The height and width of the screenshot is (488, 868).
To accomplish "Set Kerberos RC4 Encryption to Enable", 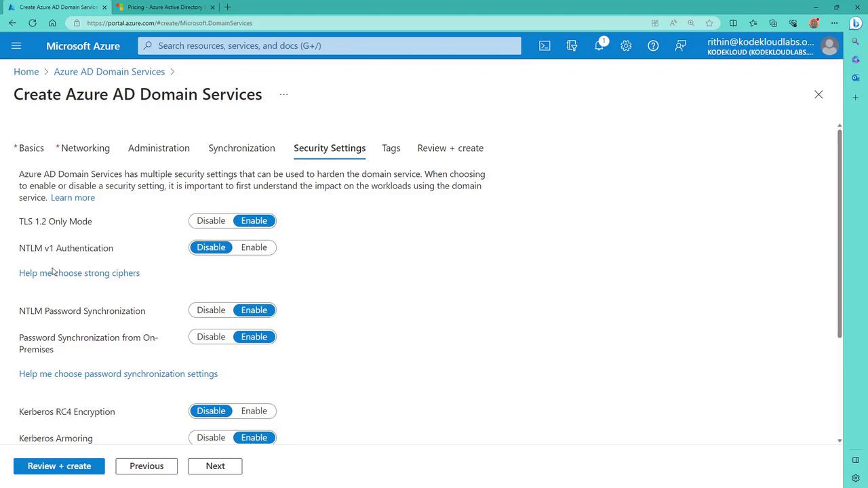I will tap(254, 411).
